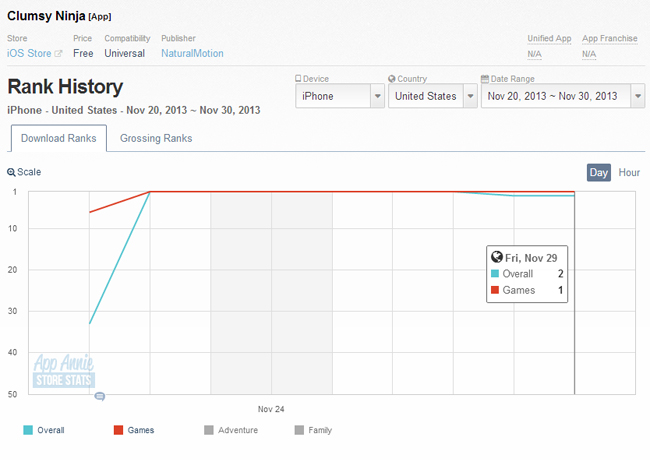This screenshot has width=650, height=460.
Task: Click the Country globe icon
Action: pos(392,78)
